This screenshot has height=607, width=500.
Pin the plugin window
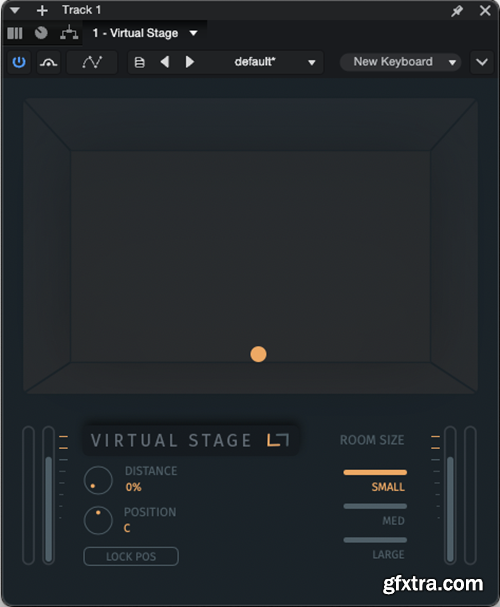pyautogui.click(x=457, y=10)
